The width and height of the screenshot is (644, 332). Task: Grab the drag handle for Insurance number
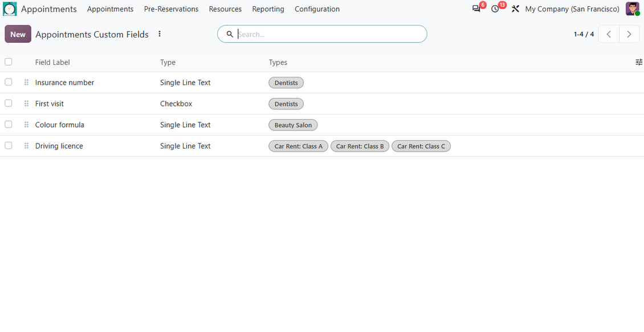[x=26, y=83]
